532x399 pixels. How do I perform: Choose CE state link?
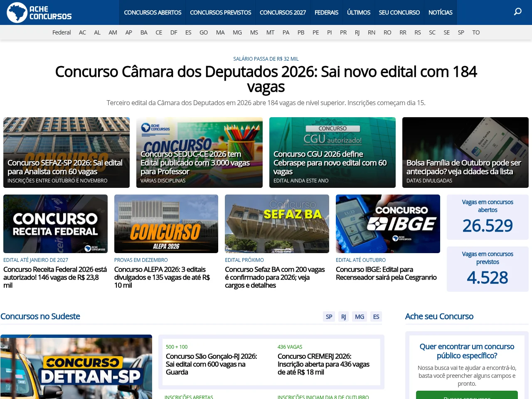[x=159, y=32]
